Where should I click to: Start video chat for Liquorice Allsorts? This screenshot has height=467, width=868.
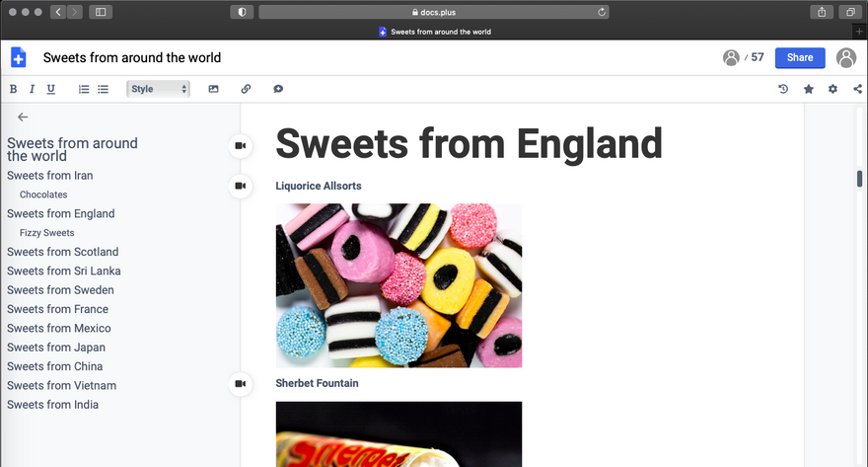(x=241, y=186)
